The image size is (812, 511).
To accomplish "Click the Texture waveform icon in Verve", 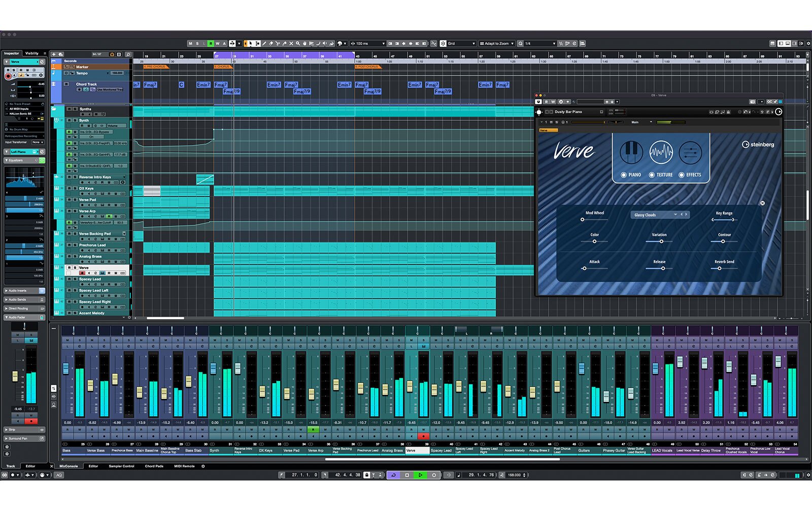I will coord(661,152).
